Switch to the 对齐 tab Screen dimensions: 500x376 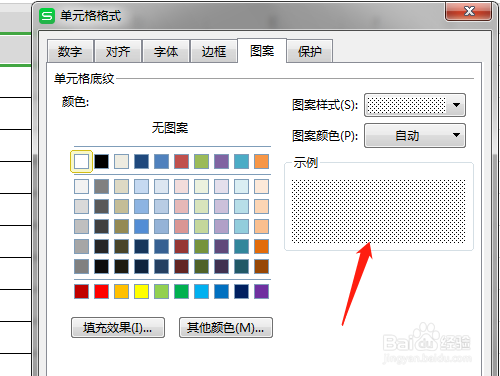pos(118,51)
